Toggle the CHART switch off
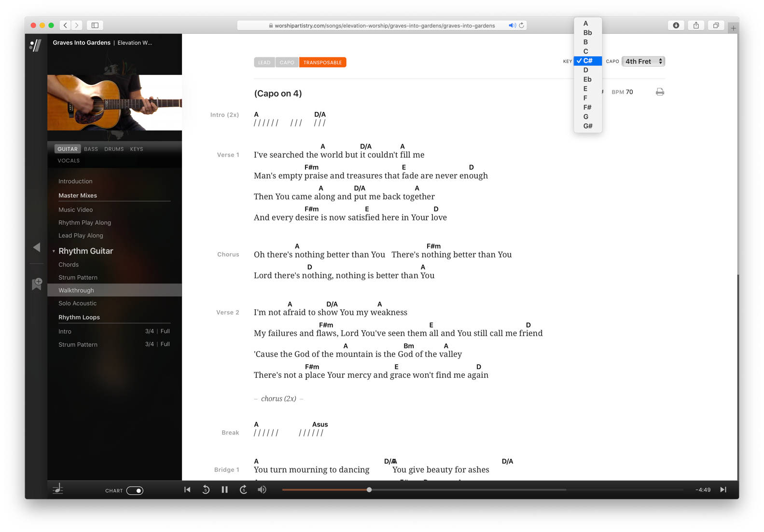 coord(135,491)
